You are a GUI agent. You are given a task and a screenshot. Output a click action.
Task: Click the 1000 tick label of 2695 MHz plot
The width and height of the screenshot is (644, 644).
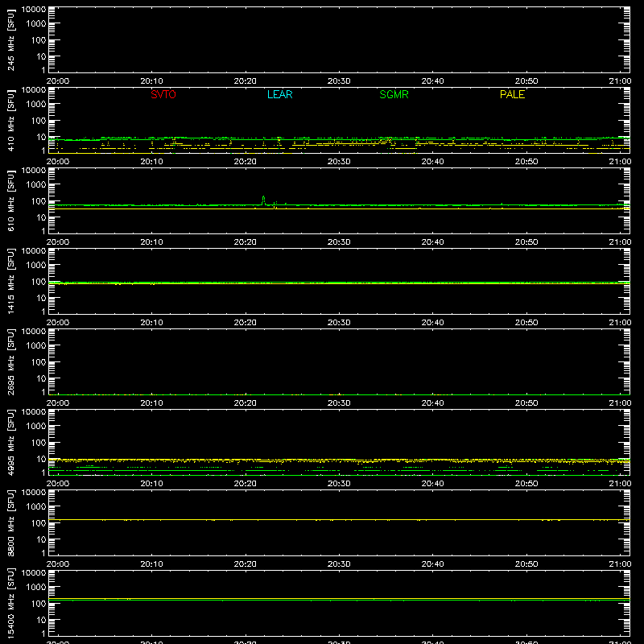click(36, 346)
